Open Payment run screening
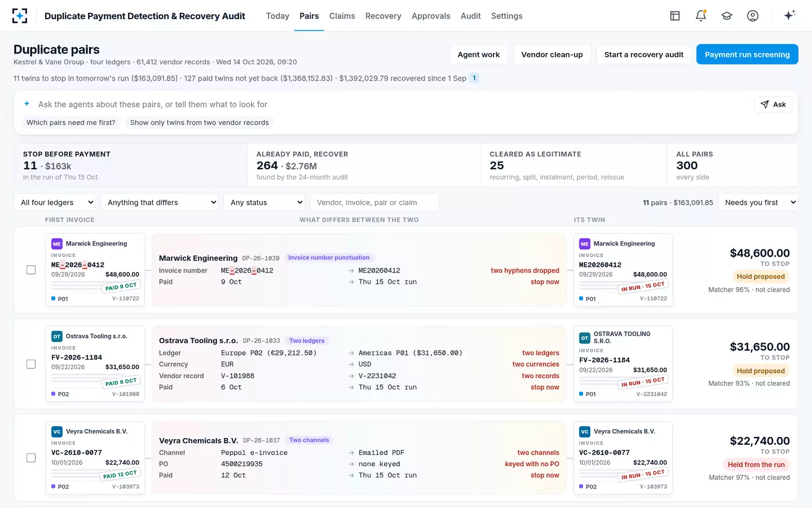Image resolution: width=812 pixels, height=508 pixels. (747, 54)
